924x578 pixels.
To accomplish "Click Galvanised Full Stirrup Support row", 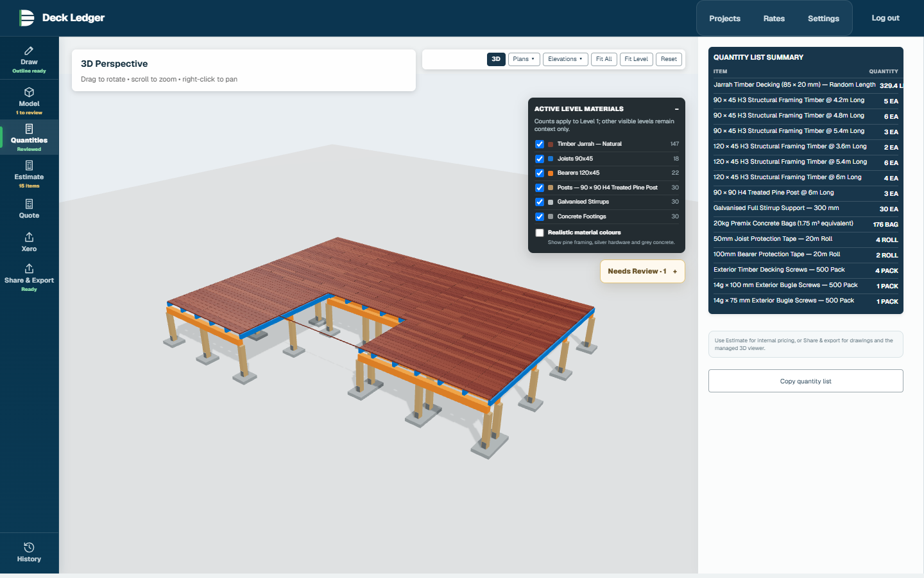I will pyautogui.click(x=806, y=208).
